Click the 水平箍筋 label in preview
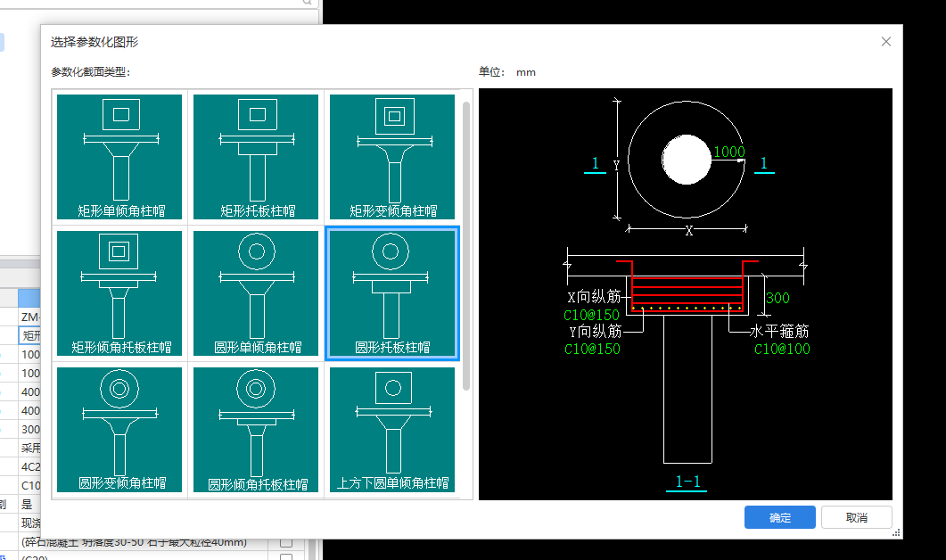The image size is (946, 560). pos(779,332)
